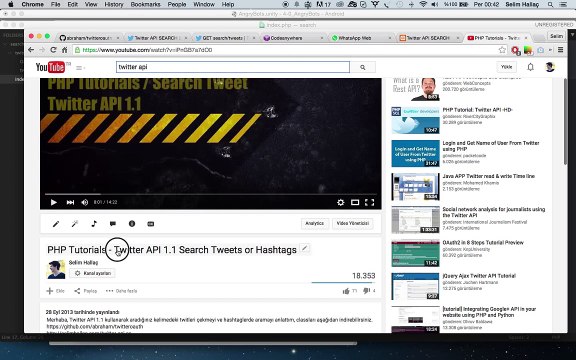Open the enhancements magic wand tool
Image resolution: width=576 pixels, height=360 pixels.
(75, 224)
